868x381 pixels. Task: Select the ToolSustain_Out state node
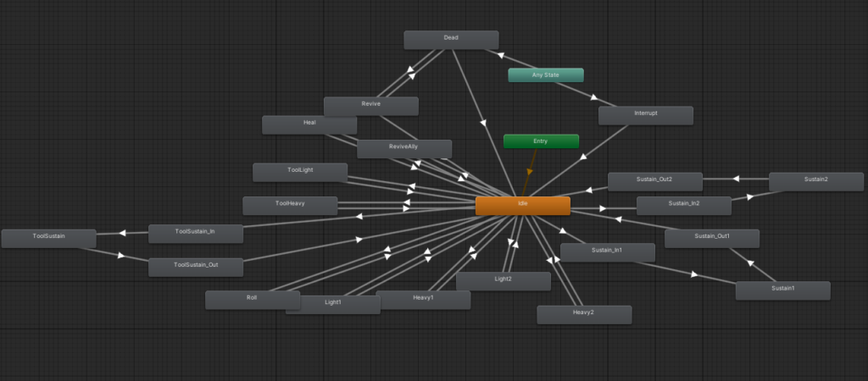(196, 267)
